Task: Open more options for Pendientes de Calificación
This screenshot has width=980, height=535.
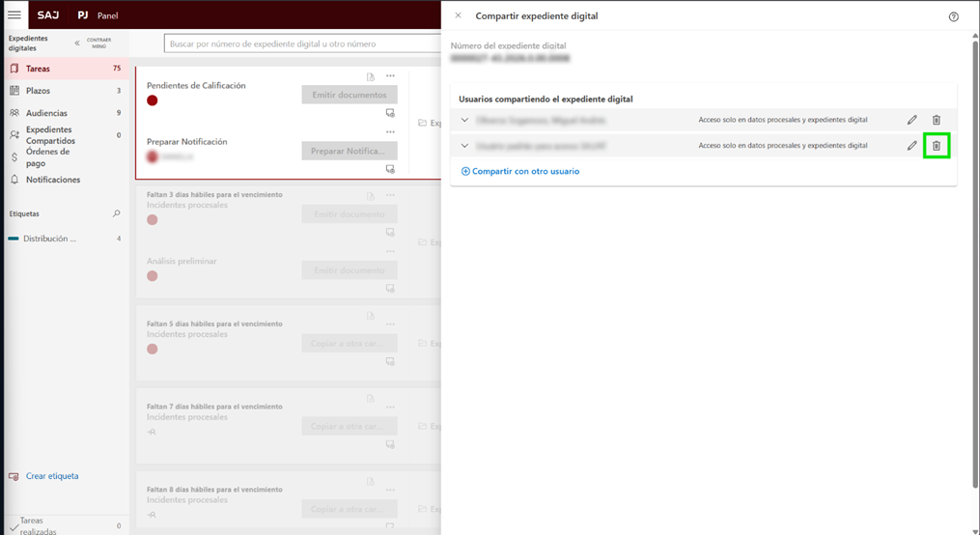Action: click(x=390, y=76)
